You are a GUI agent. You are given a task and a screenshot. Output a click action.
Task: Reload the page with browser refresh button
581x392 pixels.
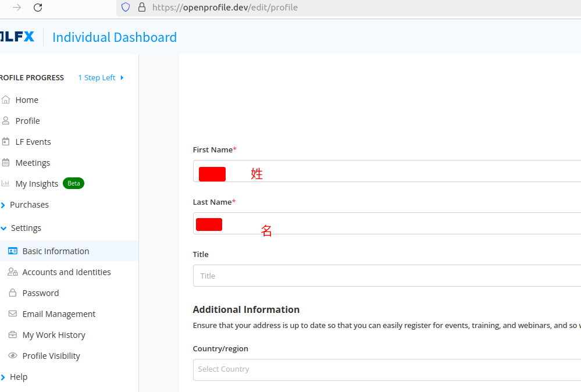pyautogui.click(x=38, y=8)
